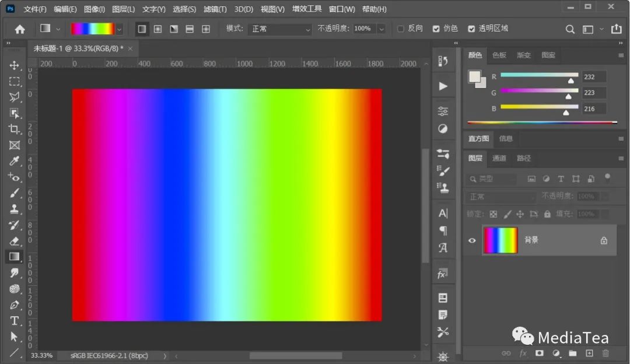
Task: Click the 背景 layer thumbnail
Action: (x=501, y=240)
